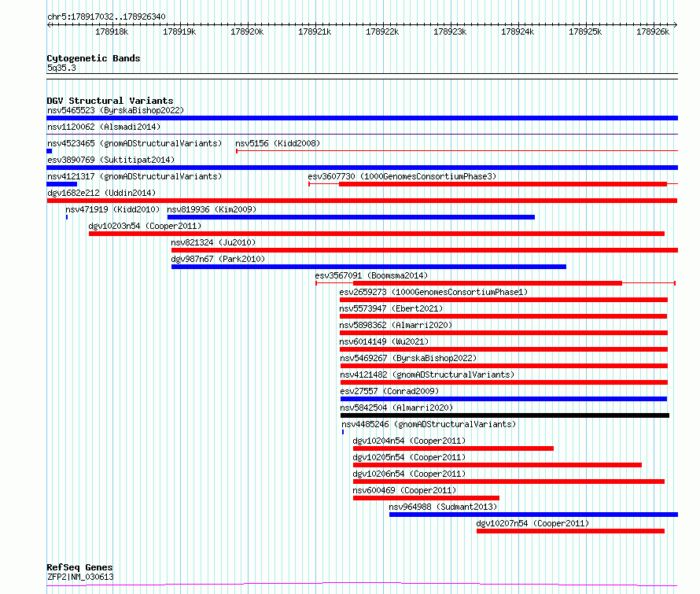700x594 pixels.
Task: Open the dgv987n67 (Park2010) label
Action: 218,259
